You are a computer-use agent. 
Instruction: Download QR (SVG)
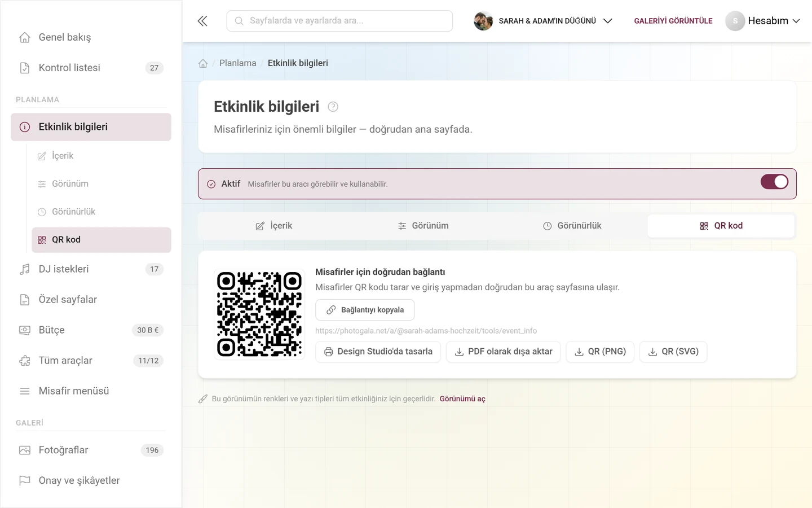point(673,352)
